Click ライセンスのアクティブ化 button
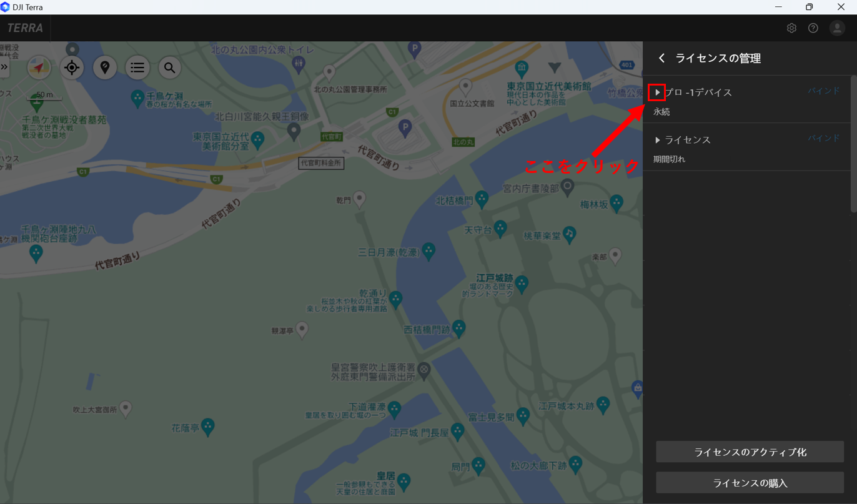The width and height of the screenshot is (857, 504). coord(750,452)
